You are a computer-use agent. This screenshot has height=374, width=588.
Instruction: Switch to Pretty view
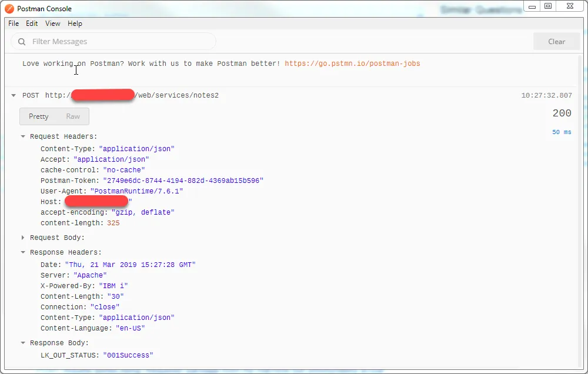[39, 116]
